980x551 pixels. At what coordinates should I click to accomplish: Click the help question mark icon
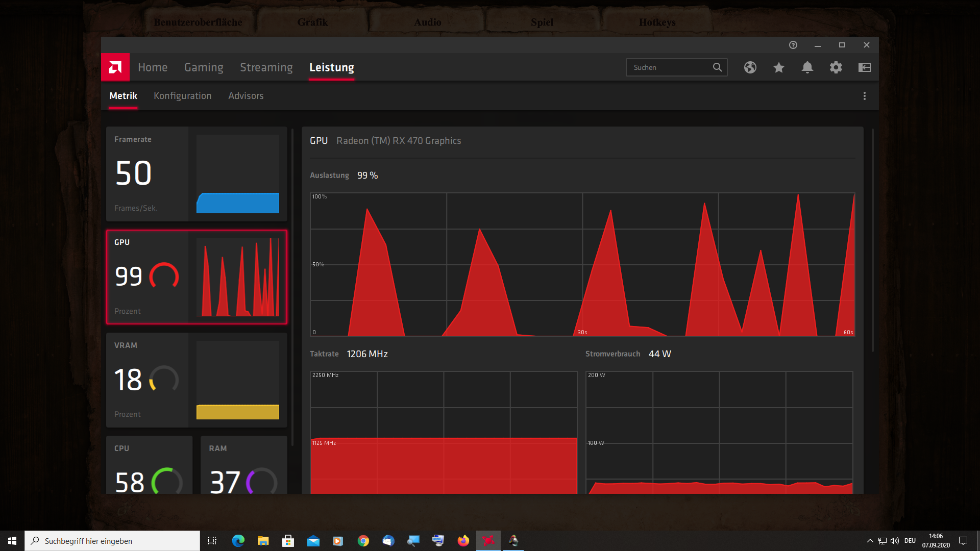tap(793, 45)
